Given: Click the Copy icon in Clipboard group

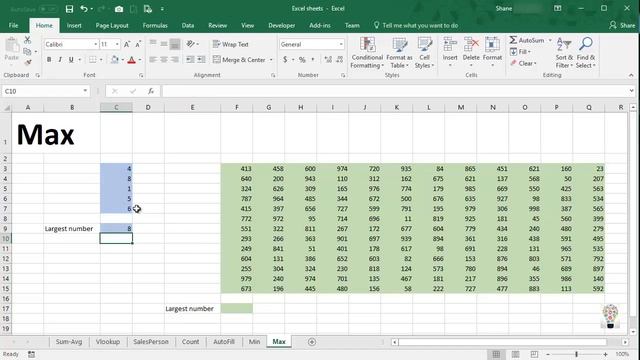Looking at the screenshot, I should 27,51.
